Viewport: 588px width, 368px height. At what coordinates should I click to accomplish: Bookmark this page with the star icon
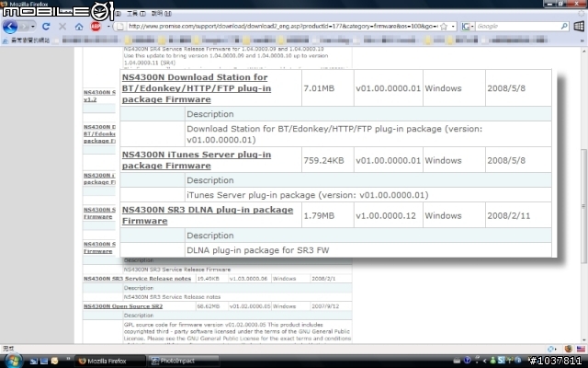click(x=444, y=27)
